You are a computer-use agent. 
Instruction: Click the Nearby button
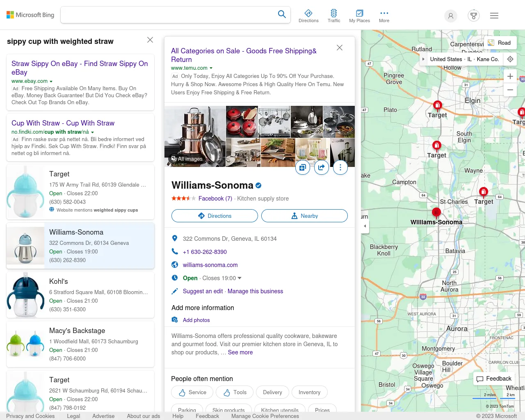(x=304, y=216)
